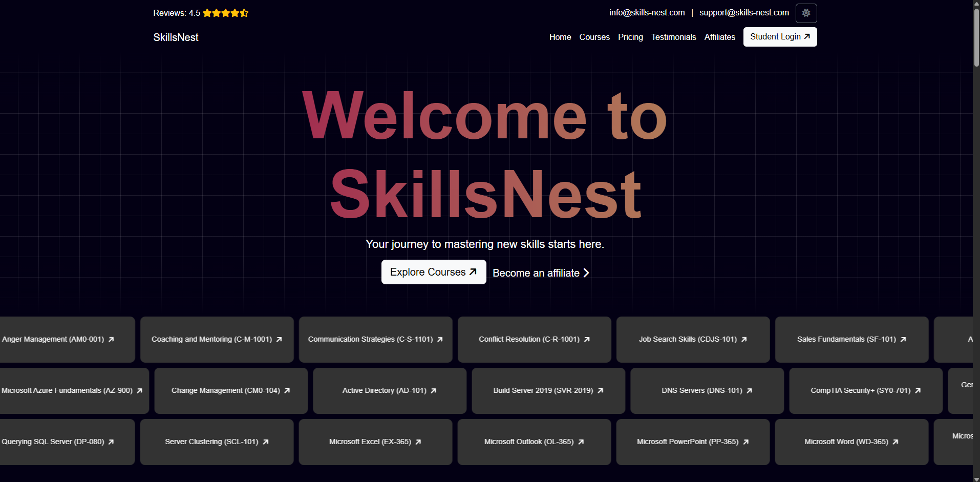Image resolution: width=980 pixels, height=482 pixels.
Task: Click the 'Reviews: 4.5' text
Action: [x=177, y=13]
